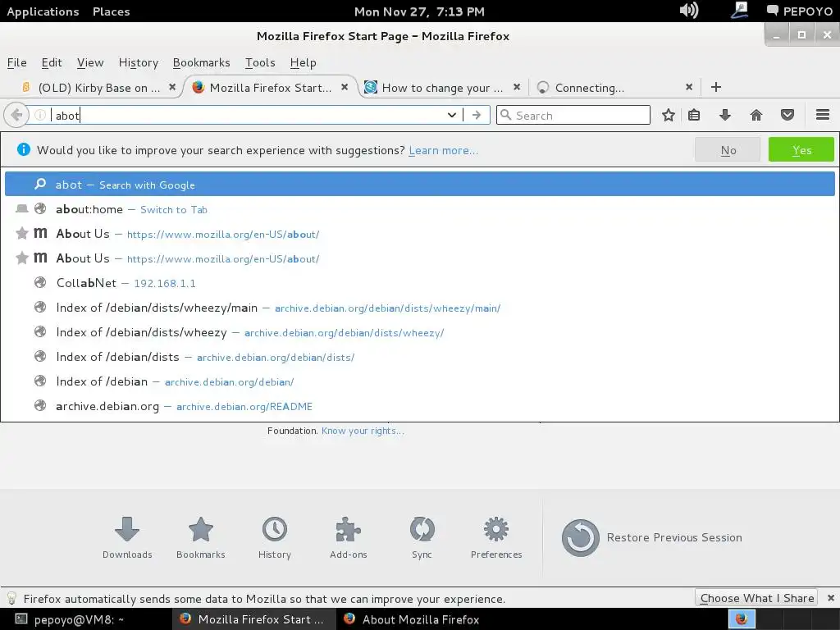Click the Mon Nov 27 clock
Viewport: 840px width, 630px height.
[x=419, y=11]
